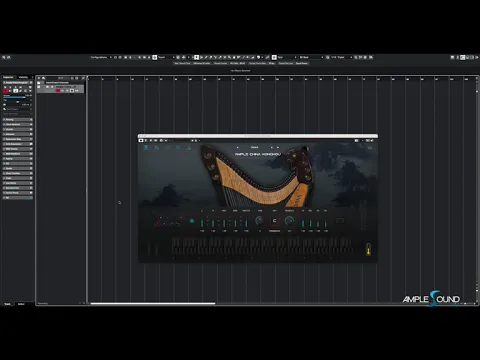Open the Project History clock icon

pos(115,57)
